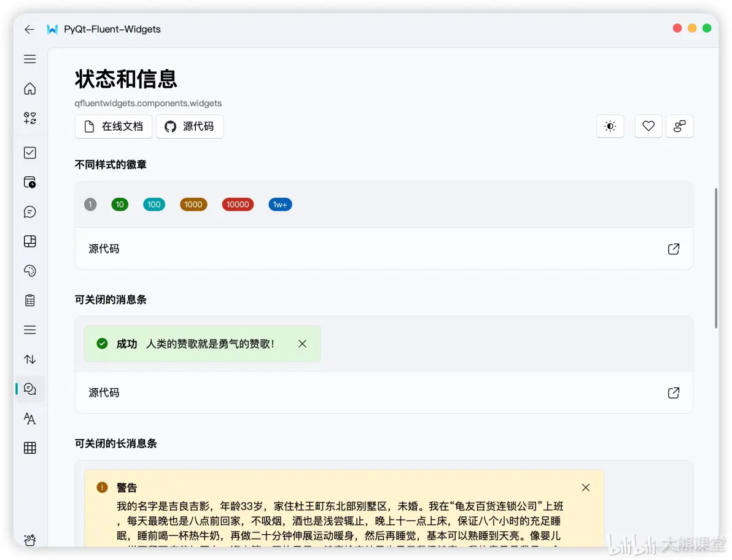Viewport: 732px width, 560px height.
Task: Click the red 10000 badge
Action: 238,204
